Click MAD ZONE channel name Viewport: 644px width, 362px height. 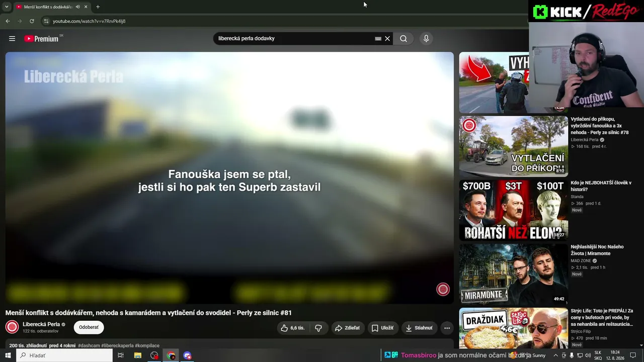581,261
